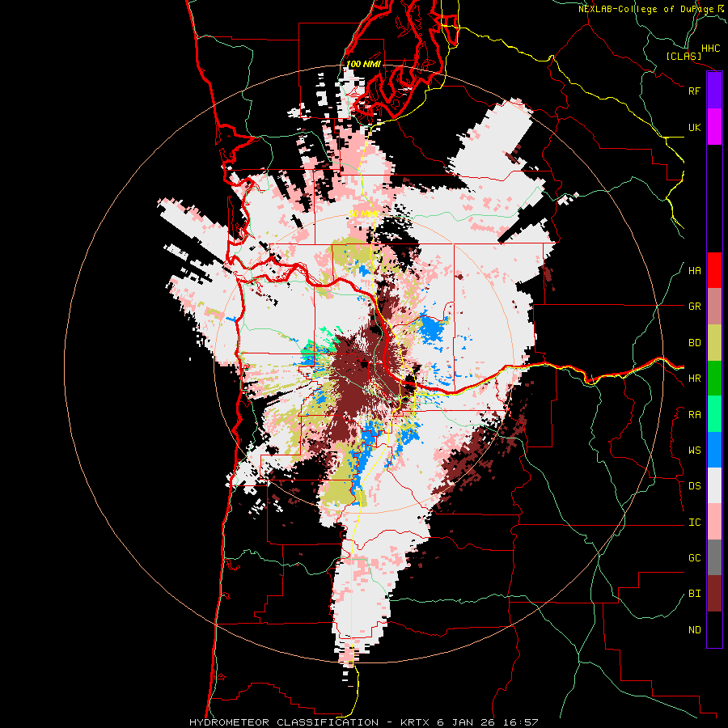Select the GR dusty-pink legend swatch
728x728 pixels.
pos(714,307)
